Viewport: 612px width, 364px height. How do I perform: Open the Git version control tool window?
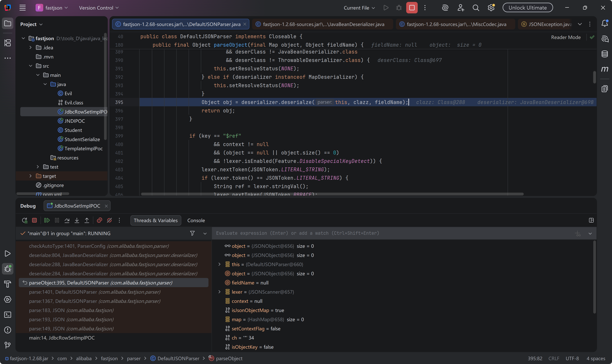(8, 345)
